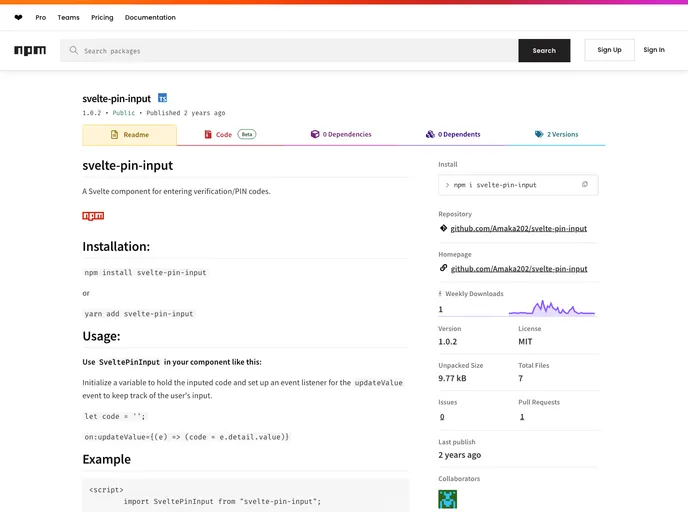The width and height of the screenshot is (688, 512).
Task: Click the 'npm install svelte-pin-input' code text
Action: coord(145,272)
